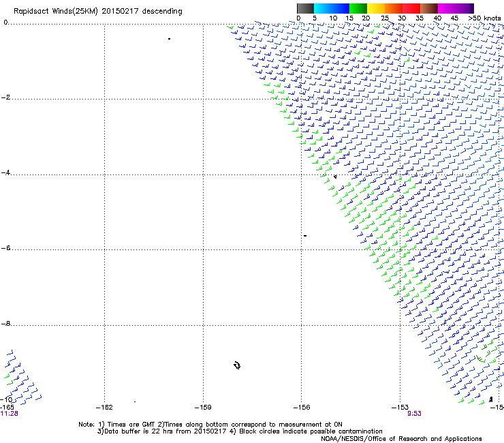The height and width of the screenshot is (443, 504).
Task: Click the black contamination circle below -8 gridline
Action: click(x=237, y=365)
